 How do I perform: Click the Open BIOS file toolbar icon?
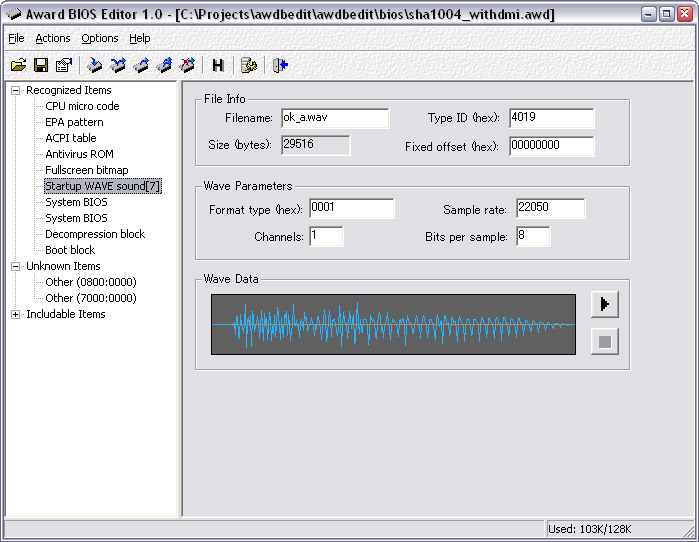tap(18, 65)
